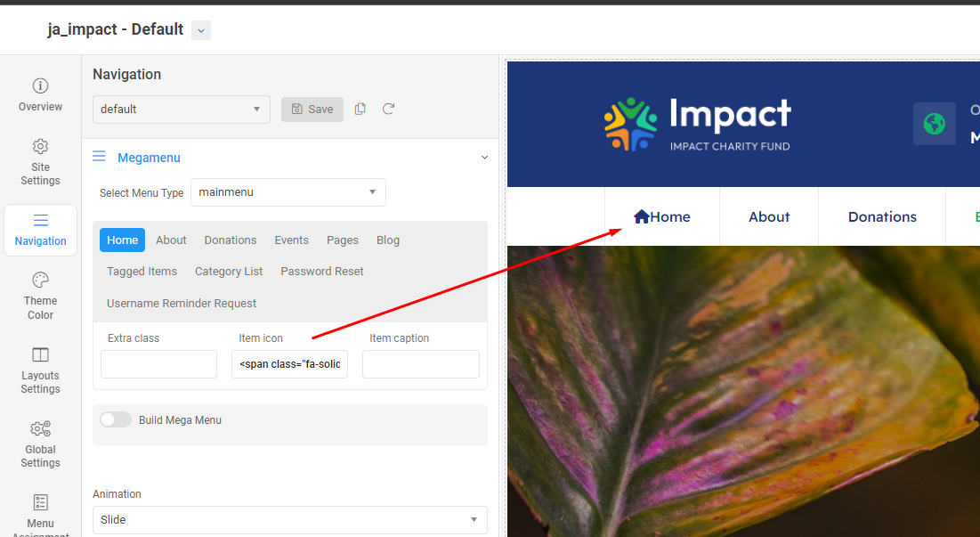Click the Save button
The width and height of the screenshot is (980, 537).
312,110
